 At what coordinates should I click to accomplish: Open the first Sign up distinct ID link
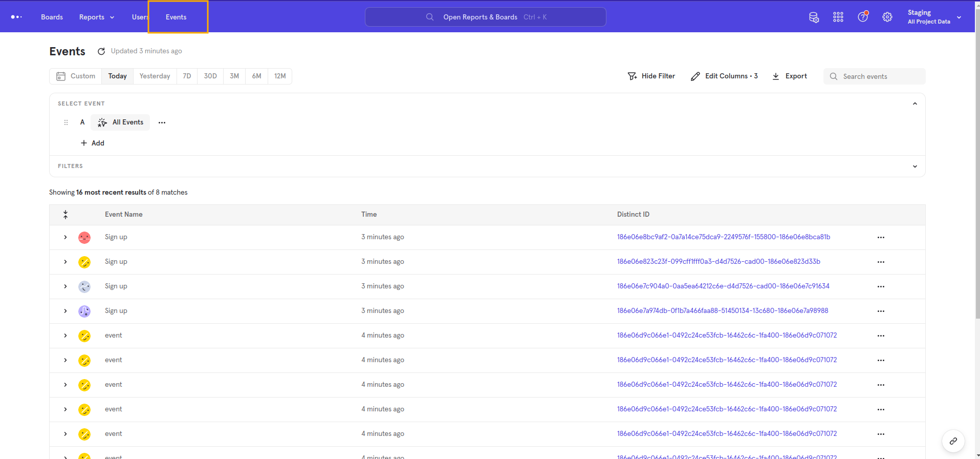[723, 237]
